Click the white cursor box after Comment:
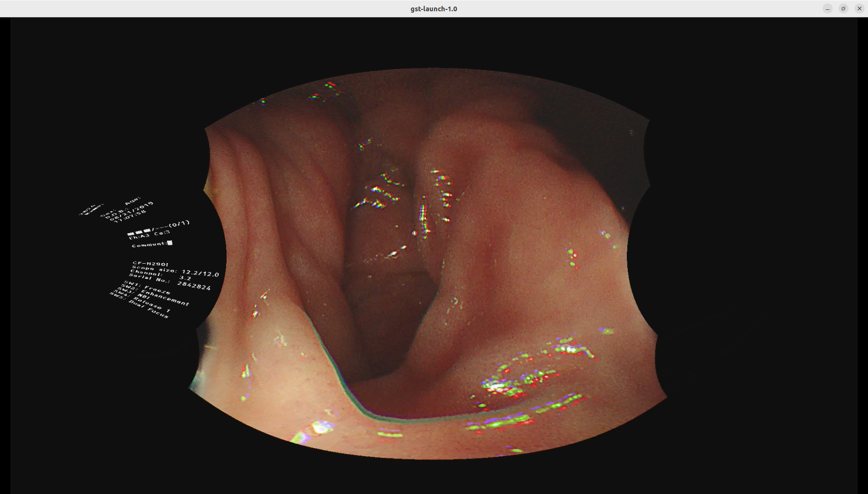Screen dimensions: 868x494 [x=170, y=243]
